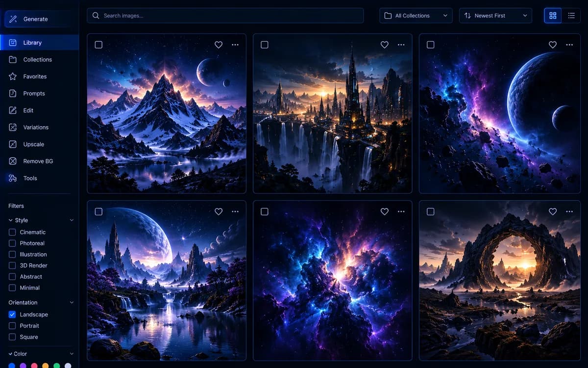Favorite the rock arch sunset image

(x=553, y=211)
